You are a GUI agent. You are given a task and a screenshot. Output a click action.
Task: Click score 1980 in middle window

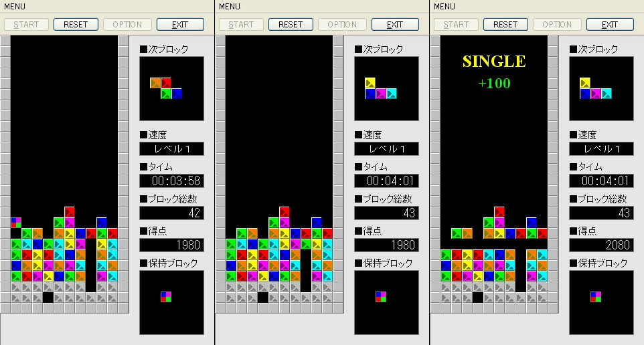point(386,245)
